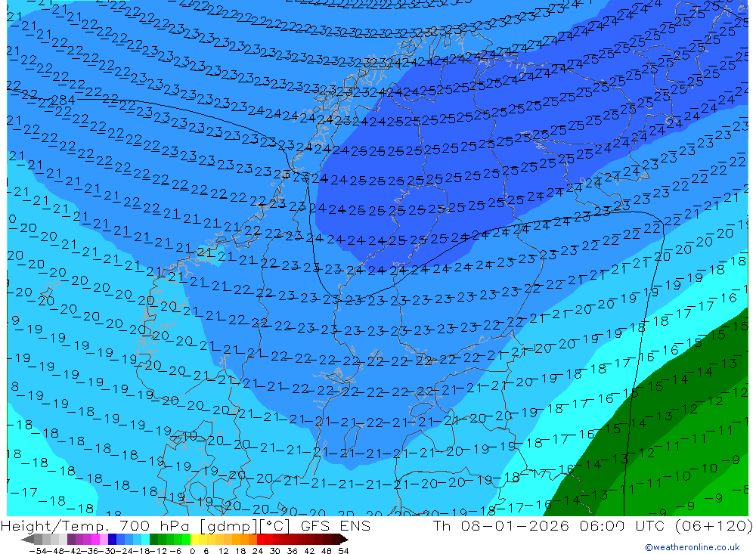Click the '284' height contour label
The width and height of the screenshot is (756, 554).
pos(64,101)
